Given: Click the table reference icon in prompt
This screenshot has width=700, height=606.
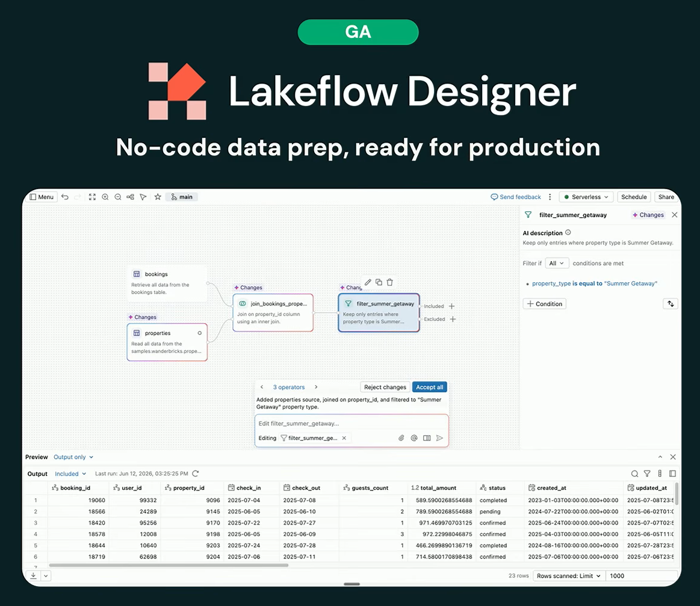Looking at the screenshot, I should (427, 437).
